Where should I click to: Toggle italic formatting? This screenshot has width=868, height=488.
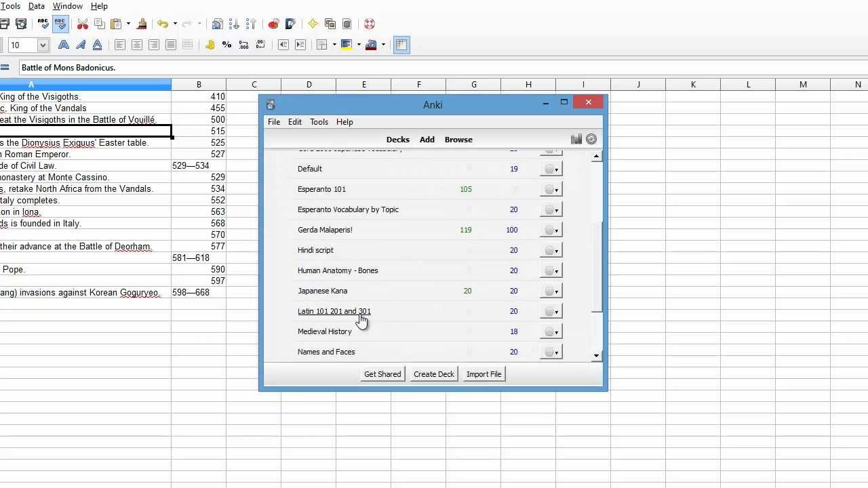click(81, 45)
